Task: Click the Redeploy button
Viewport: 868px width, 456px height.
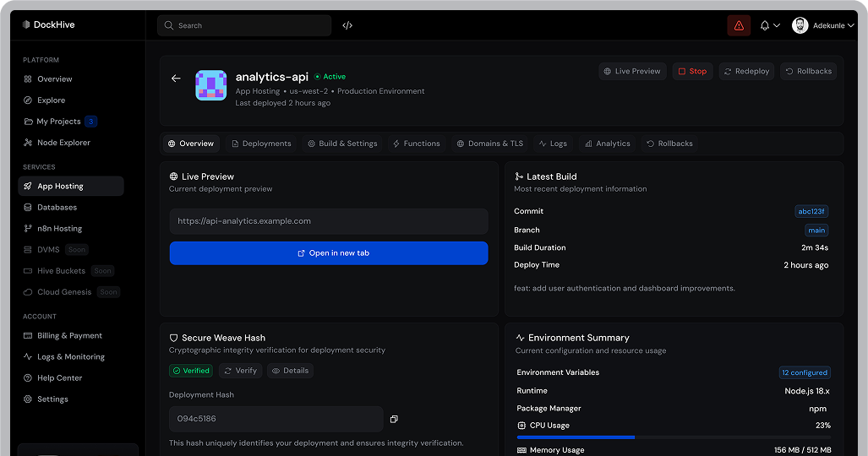Action: point(746,72)
